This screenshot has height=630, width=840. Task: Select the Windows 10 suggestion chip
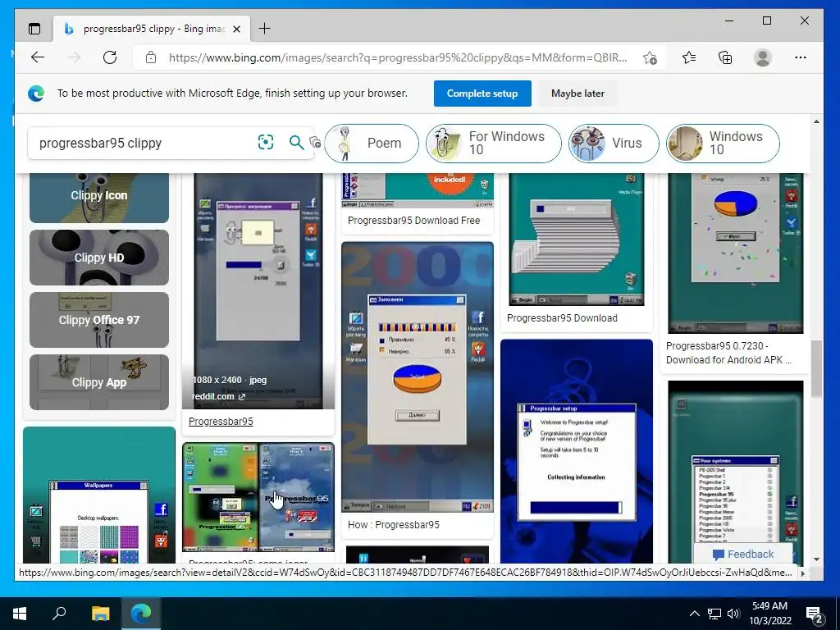tap(723, 143)
